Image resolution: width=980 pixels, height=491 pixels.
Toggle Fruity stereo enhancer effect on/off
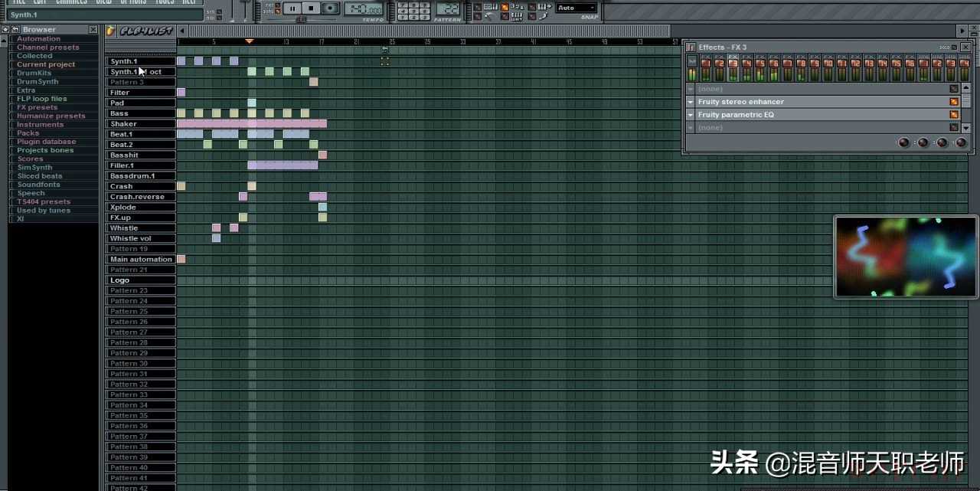(954, 102)
